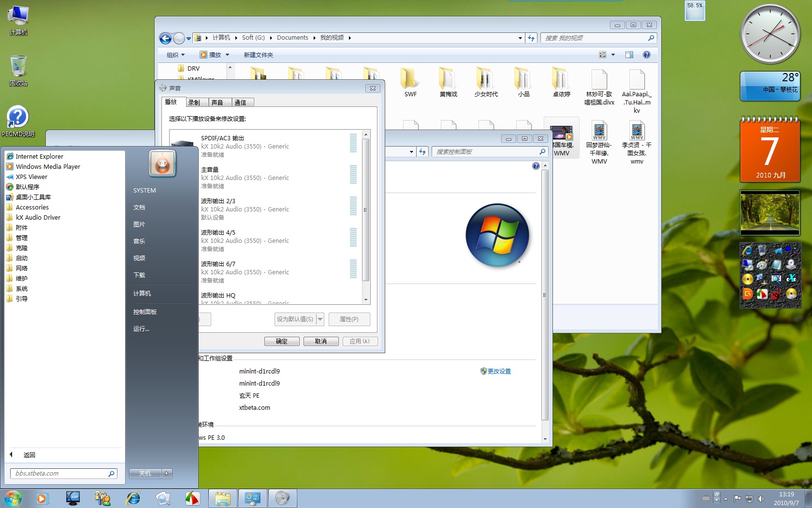Click the Start orb on the taskbar
The image size is (812, 508).
[x=13, y=498]
